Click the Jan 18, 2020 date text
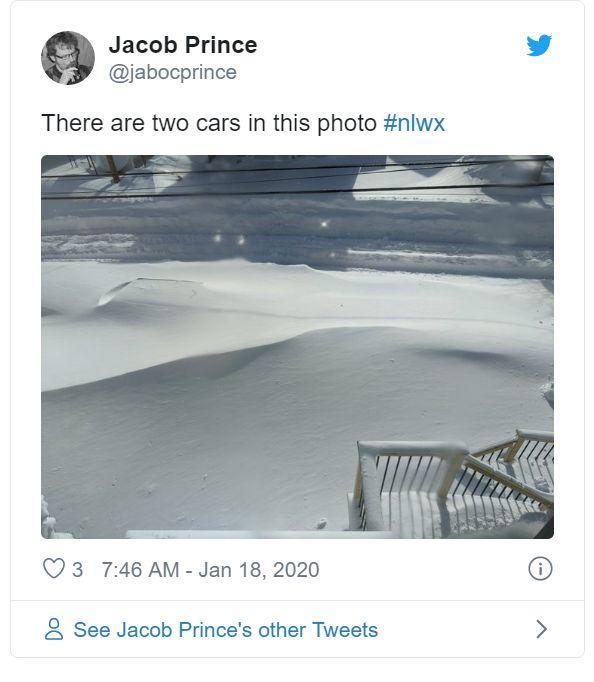The height and width of the screenshot is (682, 594). pyautogui.click(x=259, y=570)
